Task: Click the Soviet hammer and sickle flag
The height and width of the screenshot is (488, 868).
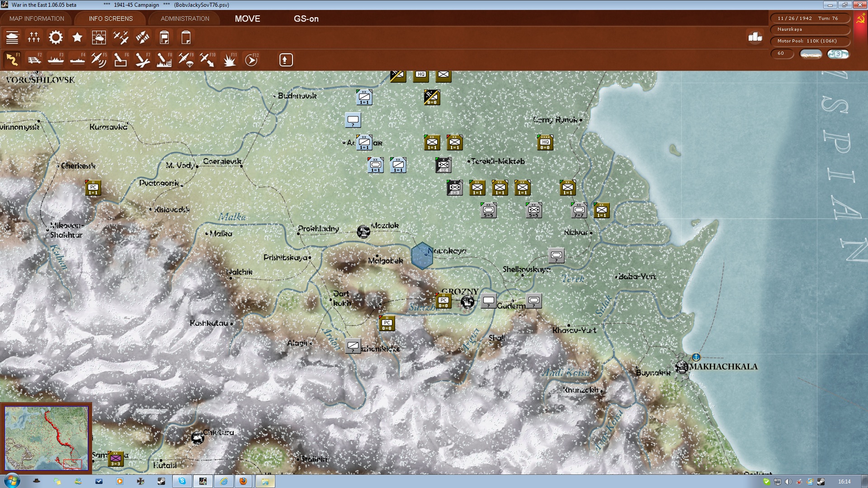Action: tap(860, 19)
